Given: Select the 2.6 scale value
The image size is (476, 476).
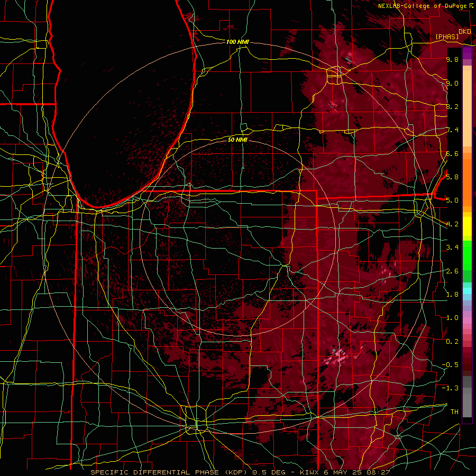Looking at the screenshot, I should 452,271.
